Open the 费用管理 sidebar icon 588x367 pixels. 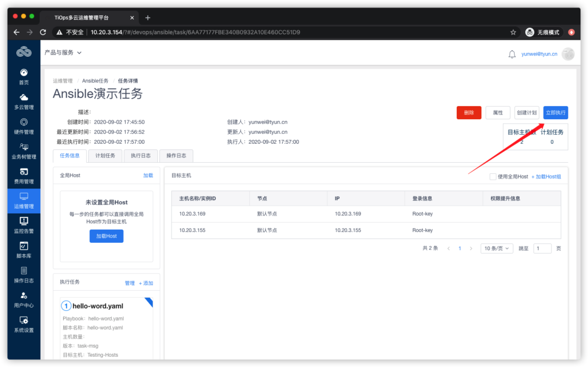pos(23,175)
